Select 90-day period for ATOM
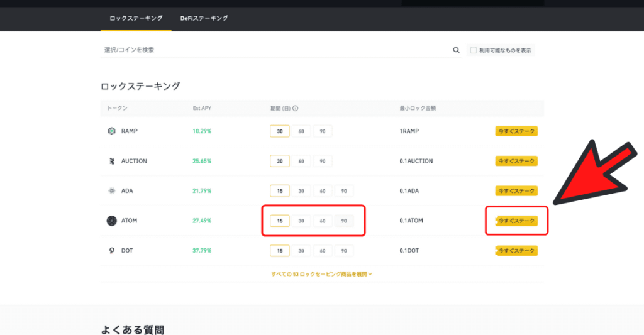The height and width of the screenshot is (335, 644). coord(344,221)
